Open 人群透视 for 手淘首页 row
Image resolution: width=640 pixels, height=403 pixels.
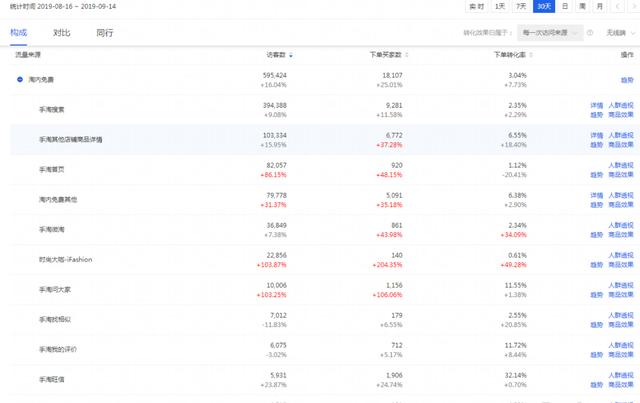(621, 165)
